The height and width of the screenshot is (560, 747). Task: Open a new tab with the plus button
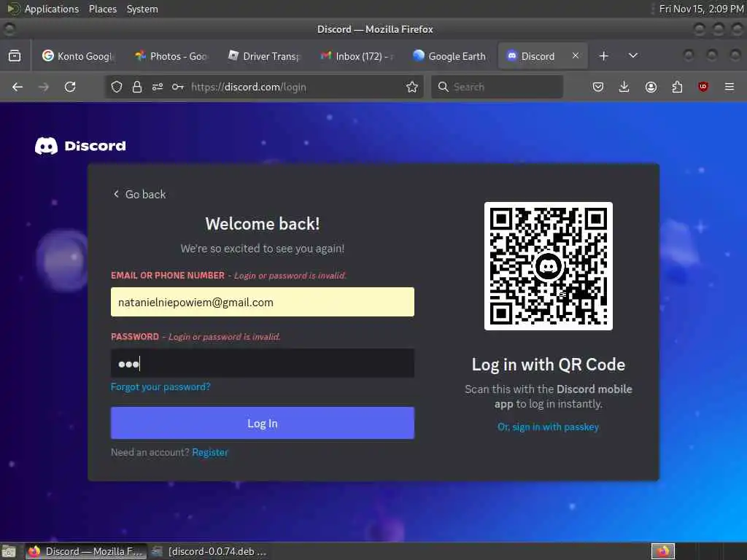603,55
